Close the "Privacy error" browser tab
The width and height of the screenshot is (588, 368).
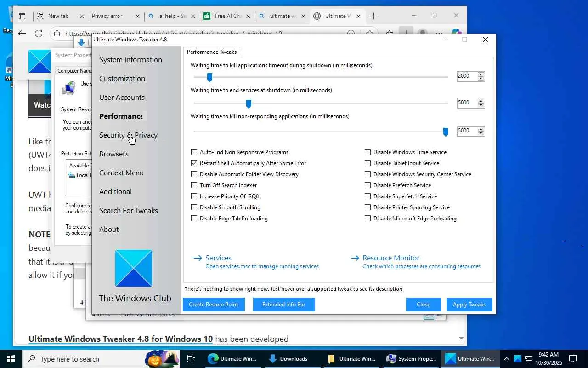pyautogui.click(x=137, y=16)
